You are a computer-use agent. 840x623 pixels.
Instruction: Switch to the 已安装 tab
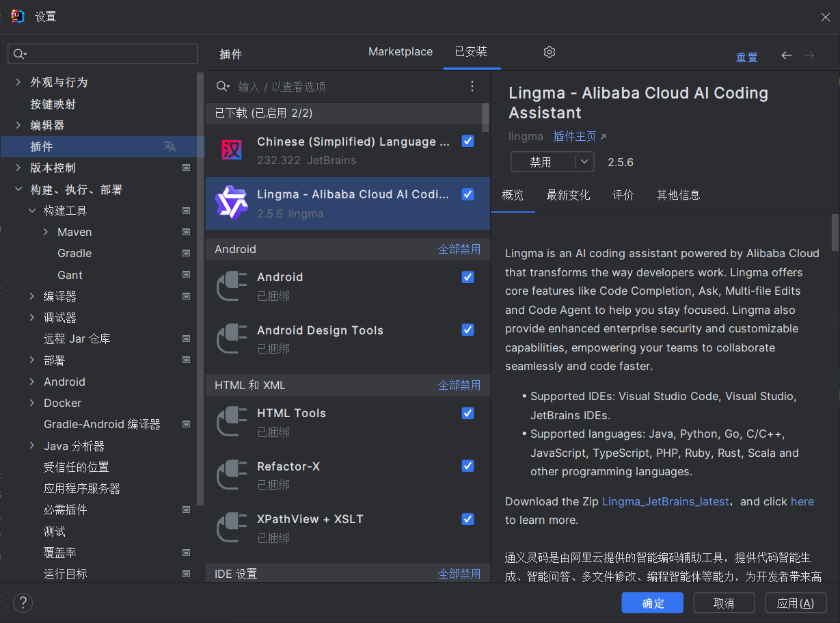pyautogui.click(x=472, y=52)
